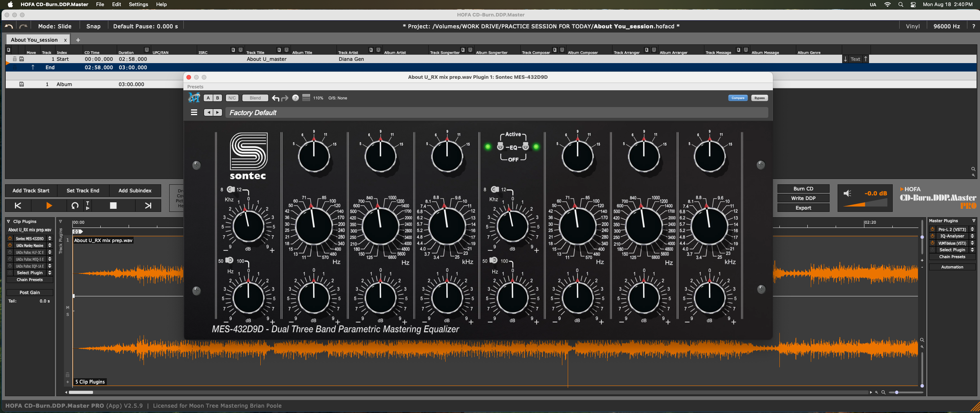Select the About You_session tab

(x=34, y=40)
